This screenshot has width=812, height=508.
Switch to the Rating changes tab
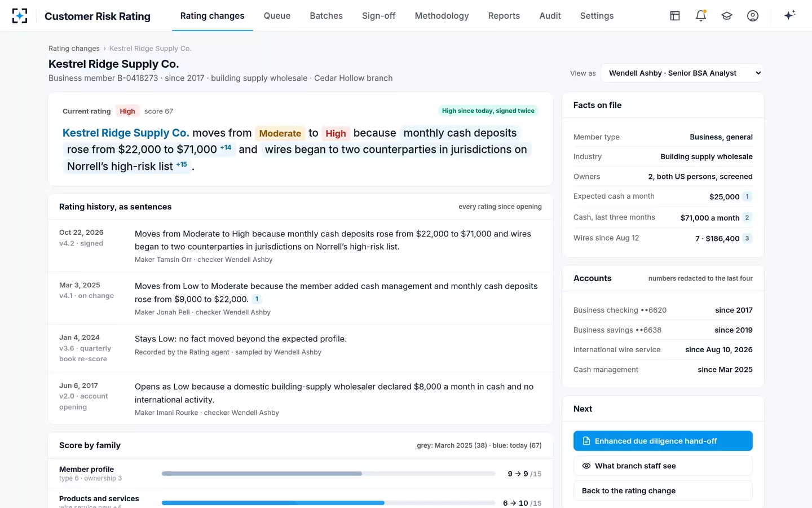point(212,16)
